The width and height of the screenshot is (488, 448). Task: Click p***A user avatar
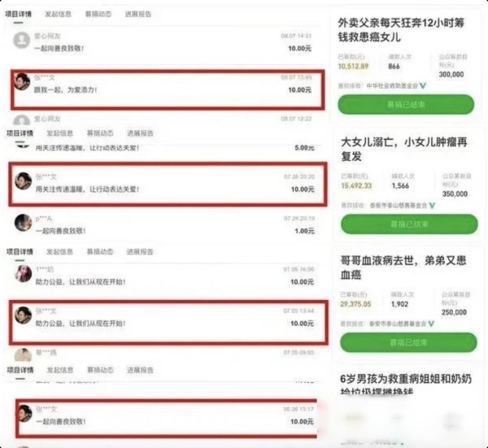pyautogui.click(x=24, y=223)
